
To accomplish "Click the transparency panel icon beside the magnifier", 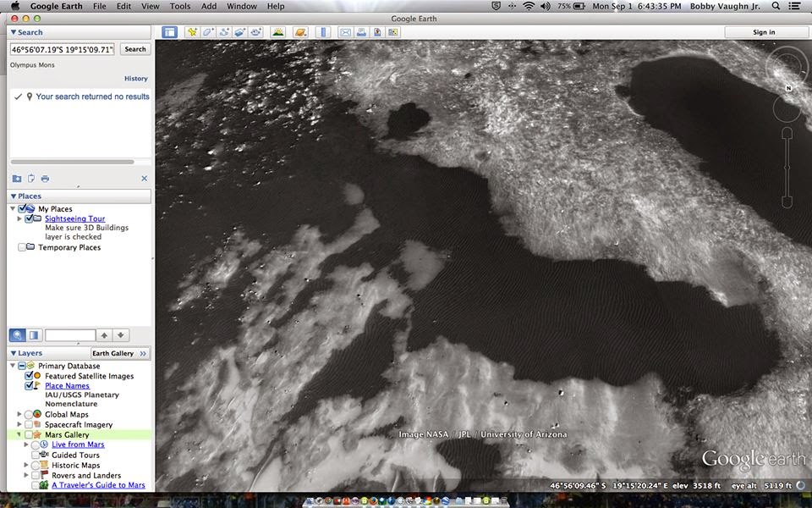I will [x=34, y=335].
